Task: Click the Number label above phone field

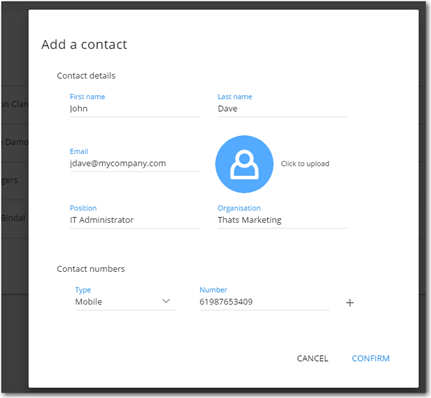Action: pos(213,290)
